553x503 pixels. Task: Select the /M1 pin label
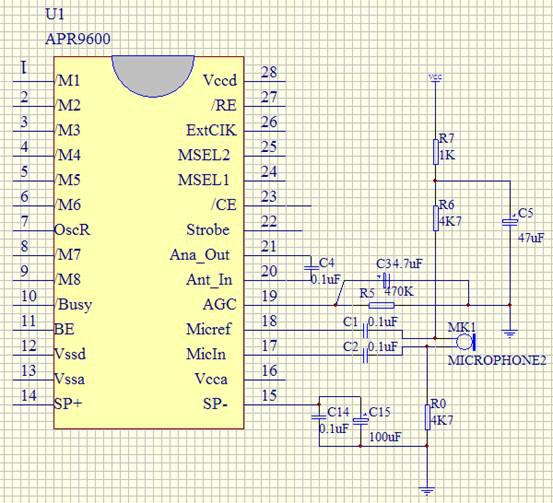[68, 81]
